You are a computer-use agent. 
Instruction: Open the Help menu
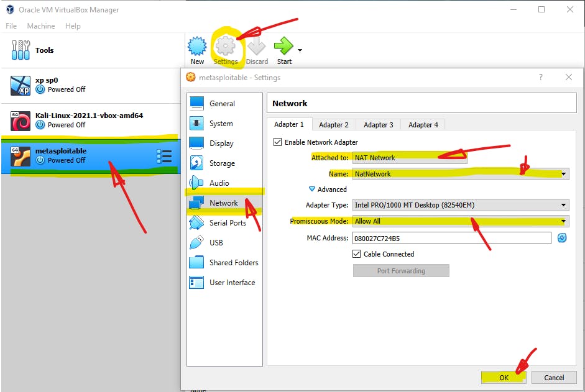pos(73,25)
